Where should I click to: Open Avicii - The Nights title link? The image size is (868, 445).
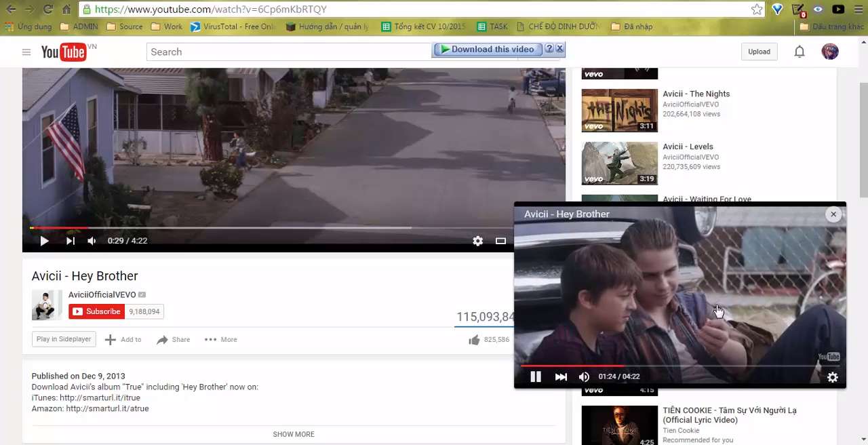[696, 94]
